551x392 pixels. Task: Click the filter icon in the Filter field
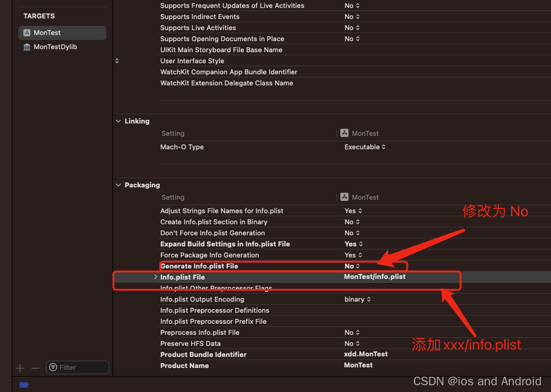53,367
